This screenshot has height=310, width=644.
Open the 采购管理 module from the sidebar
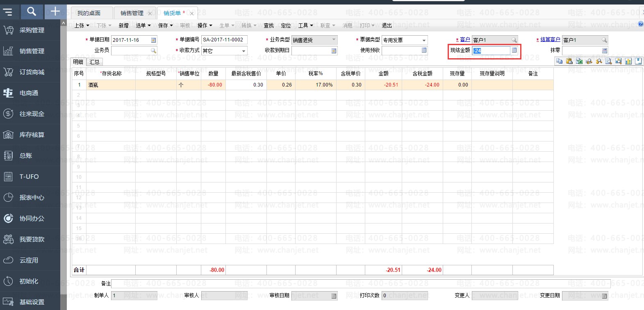(30, 30)
